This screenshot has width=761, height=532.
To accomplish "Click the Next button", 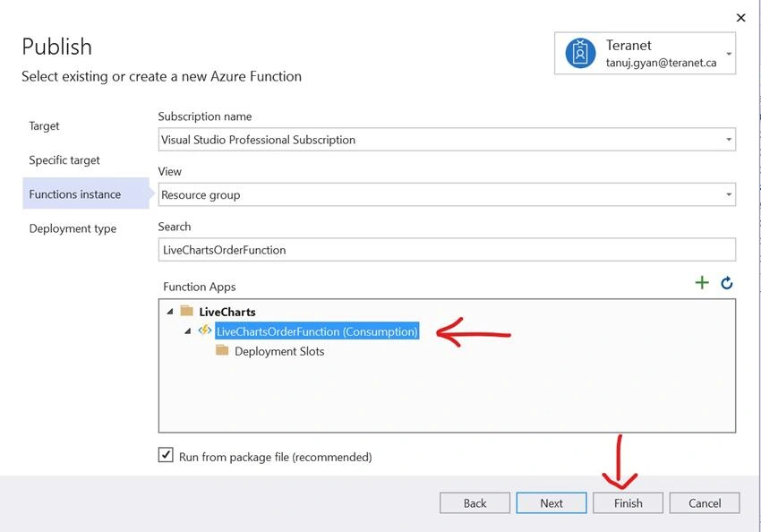I will click(552, 502).
